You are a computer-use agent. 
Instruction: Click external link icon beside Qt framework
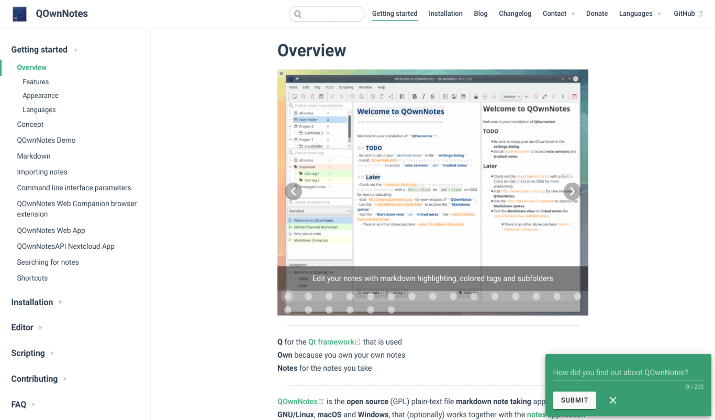pyautogui.click(x=358, y=342)
